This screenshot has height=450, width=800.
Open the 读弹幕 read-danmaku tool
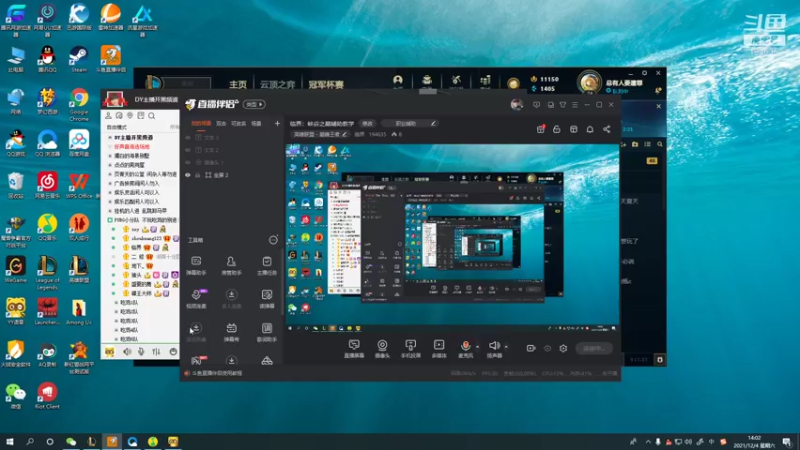[266, 299]
